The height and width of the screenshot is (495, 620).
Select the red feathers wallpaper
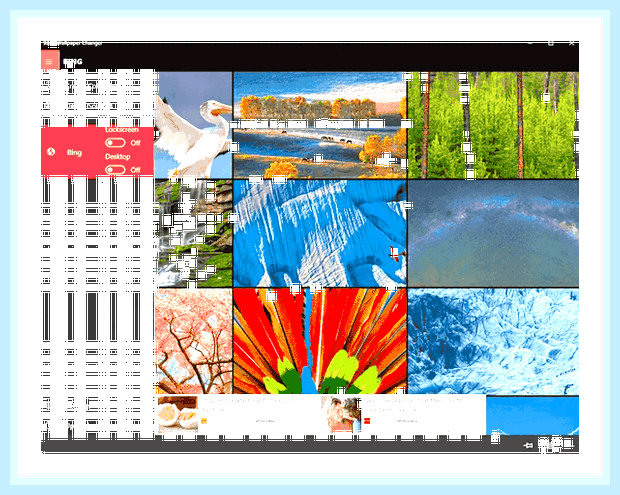(320, 341)
